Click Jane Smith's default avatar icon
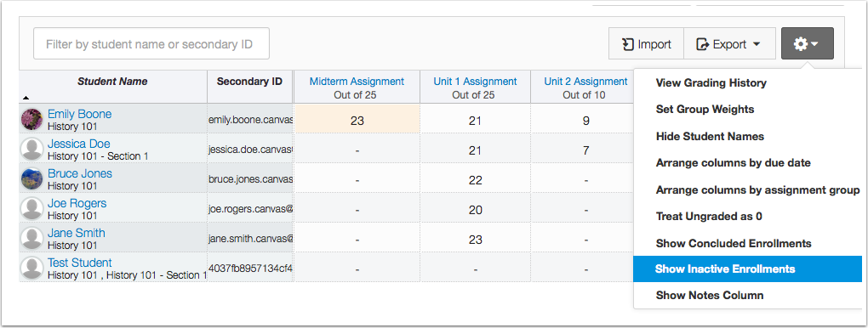The height and width of the screenshot is (328, 868). point(31,238)
